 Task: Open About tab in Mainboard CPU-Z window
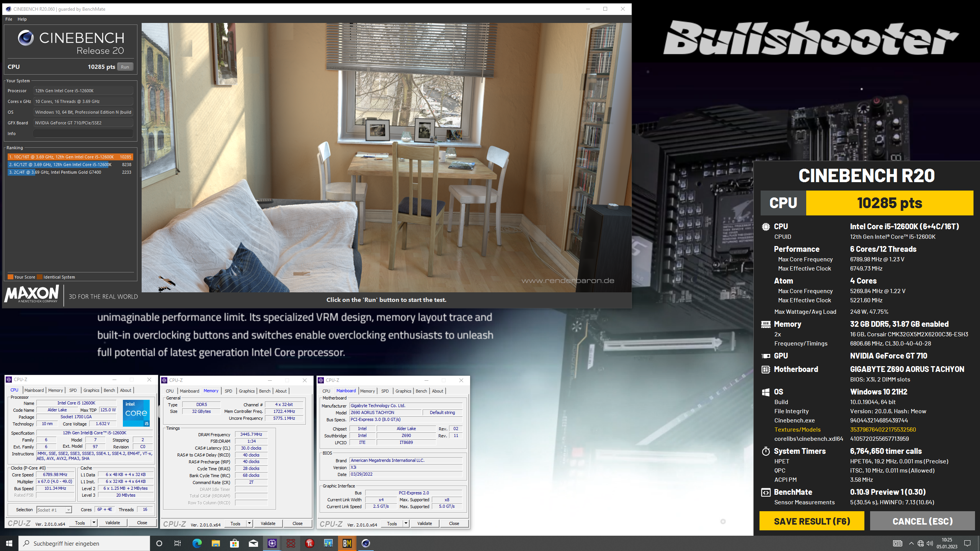[438, 391]
